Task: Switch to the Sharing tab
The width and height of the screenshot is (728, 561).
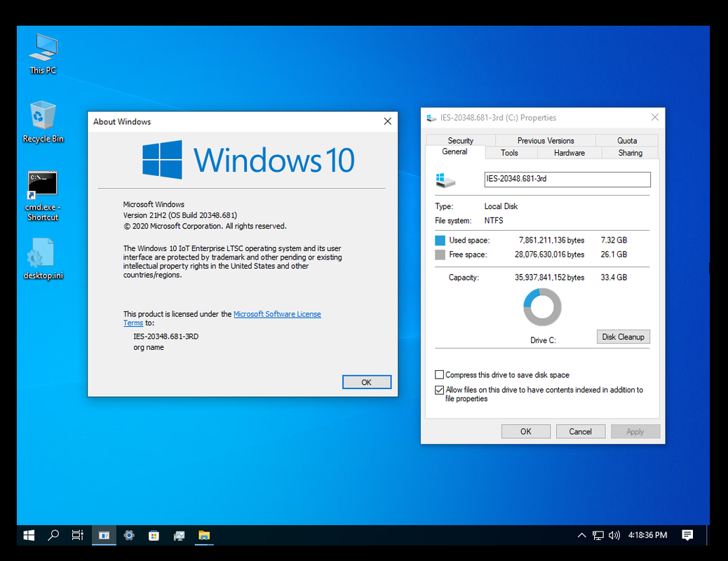Action: click(x=630, y=153)
